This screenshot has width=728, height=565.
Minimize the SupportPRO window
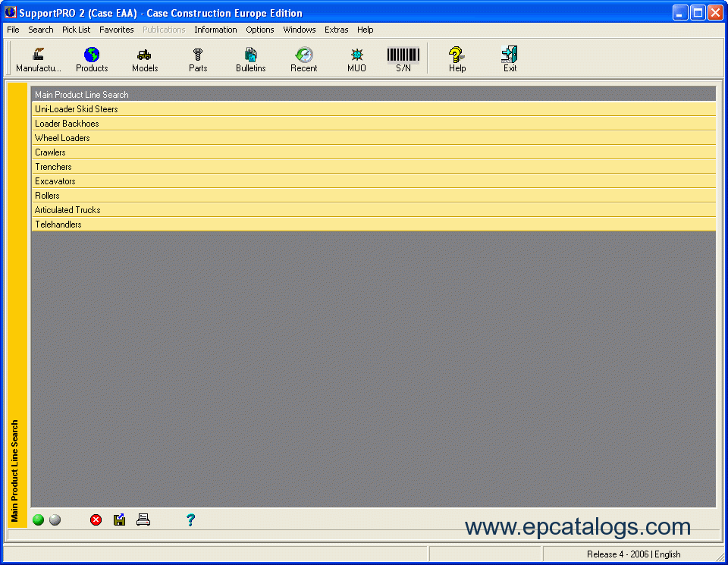(x=679, y=13)
